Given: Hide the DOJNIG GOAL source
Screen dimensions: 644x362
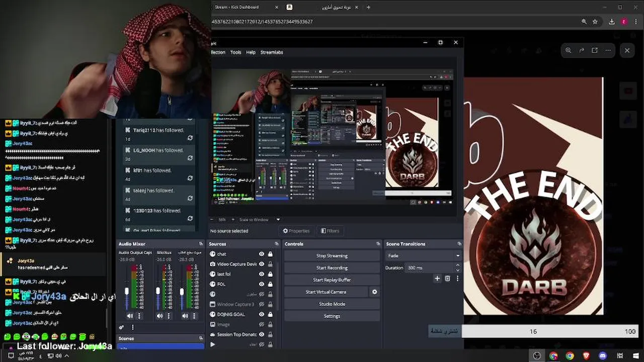Looking at the screenshot, I should pos(262,314).
